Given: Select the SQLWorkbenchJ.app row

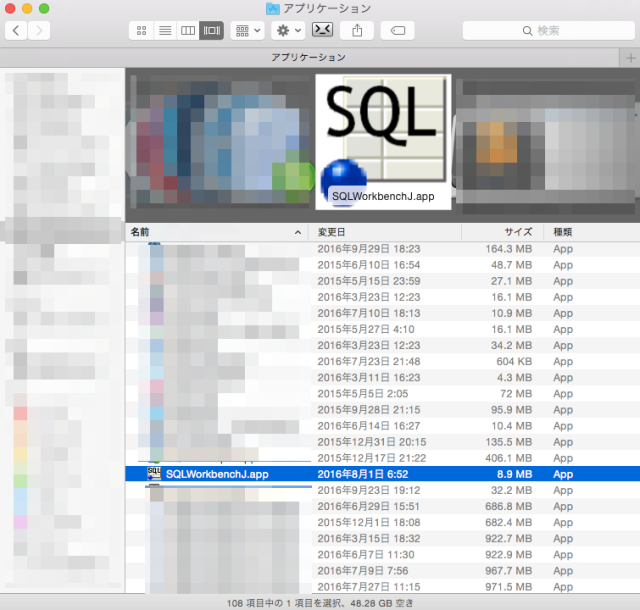Looking at the screenshot, I should 382,474.
